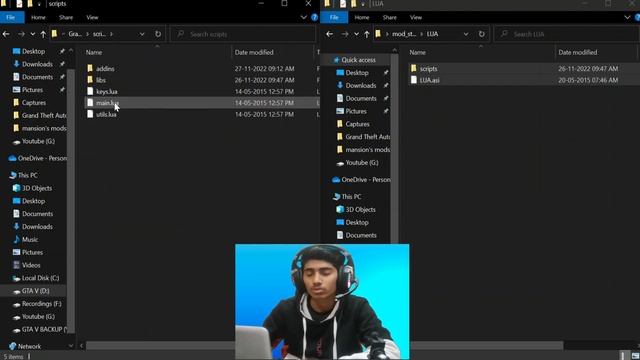Sort by Date modified in LUA window
Viewport: 640px width, 360px height.
click(x=578, y=52)
